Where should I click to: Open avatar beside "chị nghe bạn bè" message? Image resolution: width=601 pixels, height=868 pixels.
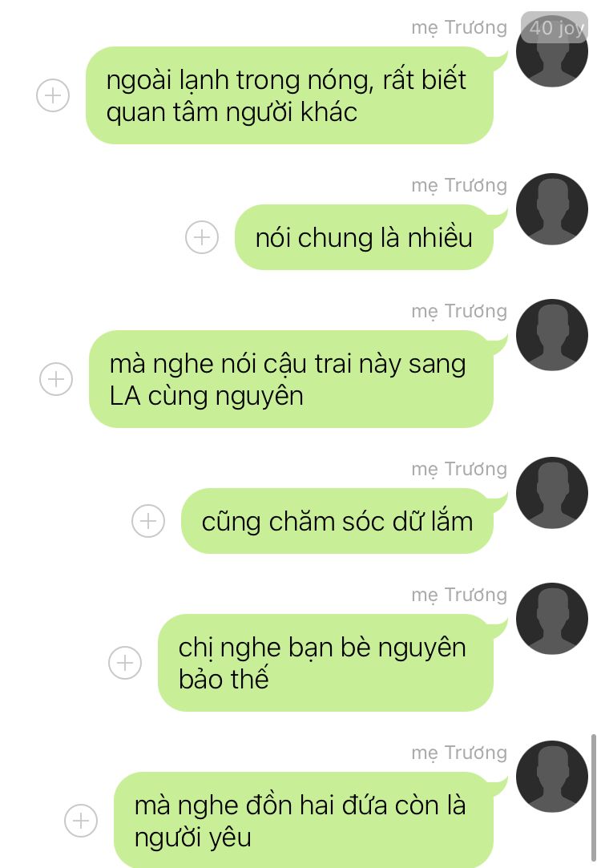pyautogui.click(x=552, y=618)
